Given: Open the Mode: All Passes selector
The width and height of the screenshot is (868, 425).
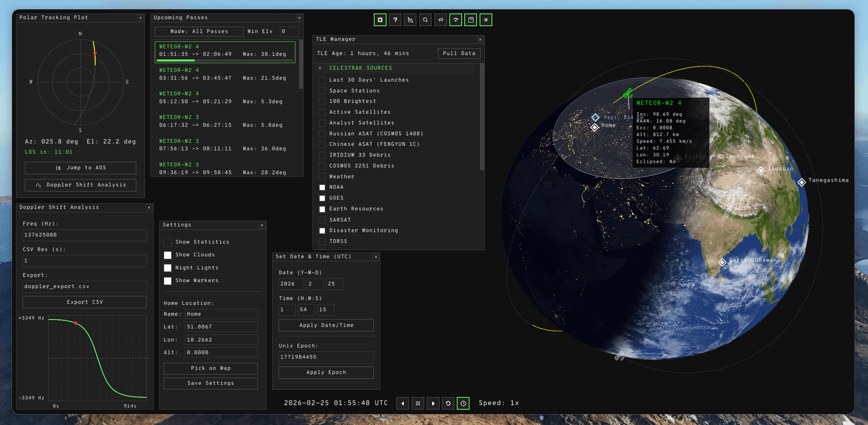Looking at the screenshot, I should click(x=199, y=31).
